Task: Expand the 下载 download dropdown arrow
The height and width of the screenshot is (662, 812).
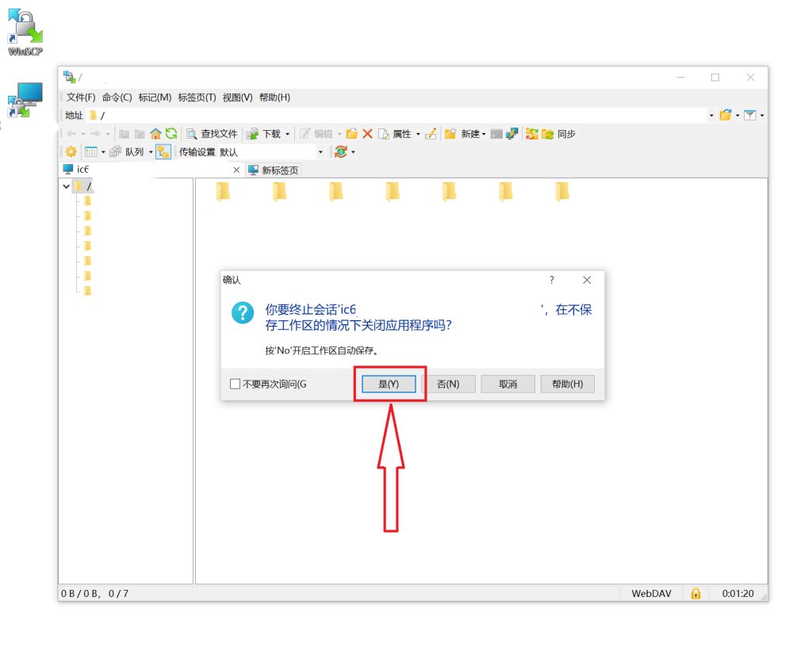Action: click(x=288, y=134)
